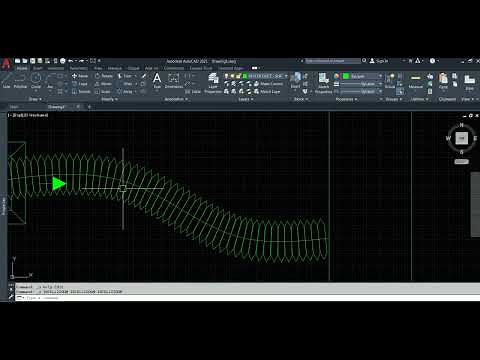The image size is (480, 360).
Task: Select the Polyline tool
Action: click(20, 81)
